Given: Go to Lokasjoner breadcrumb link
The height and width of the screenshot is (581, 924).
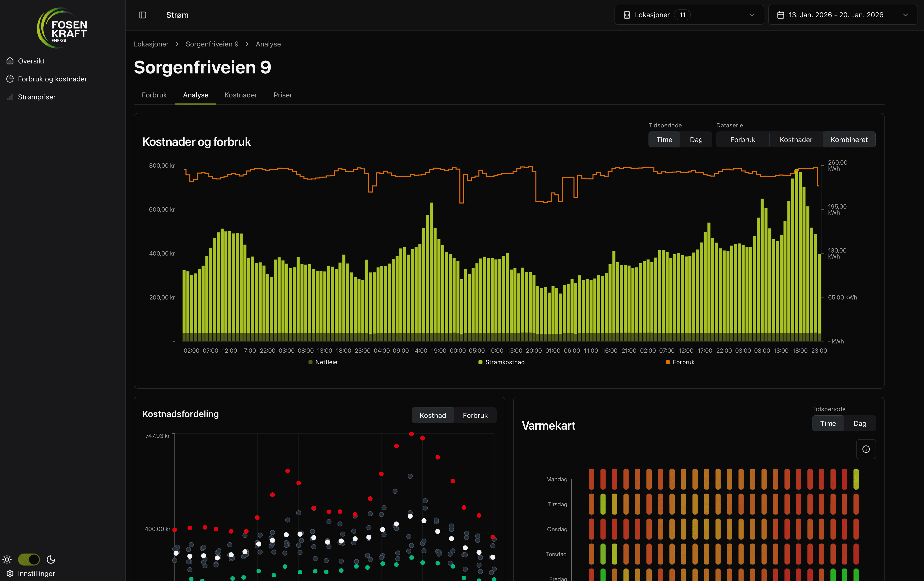Looking at the screenshot, I should 151,44.
